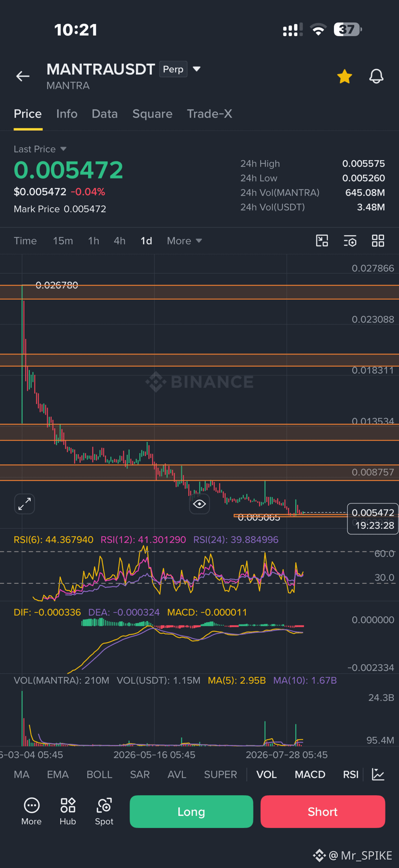
Task: Select the 1d interval
Action: click(146, 241)
